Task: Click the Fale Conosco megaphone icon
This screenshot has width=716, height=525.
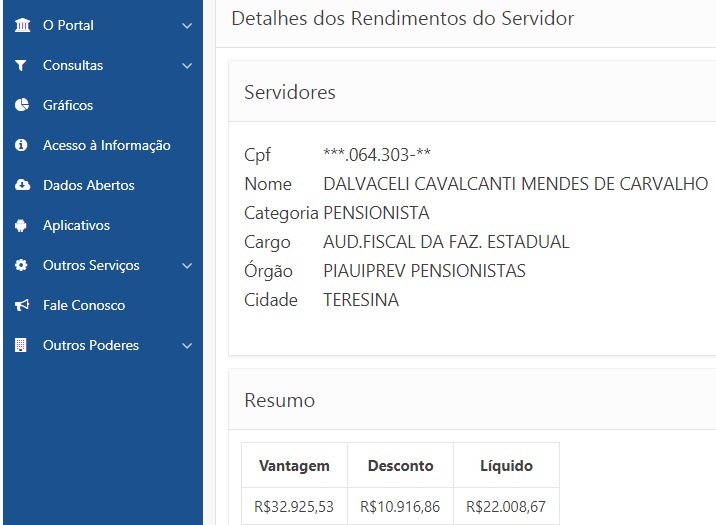Action: (x=22, y=305)
